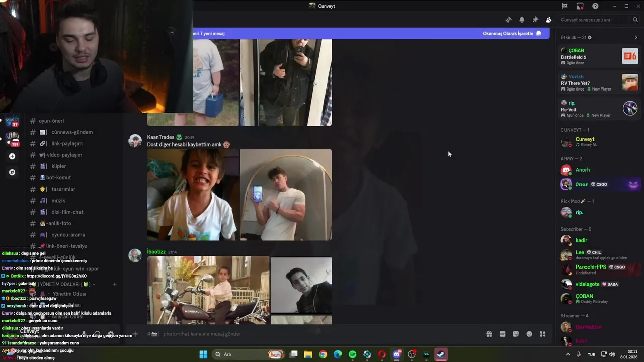Click the taskbar search box Ara

[x=249, y=354]
